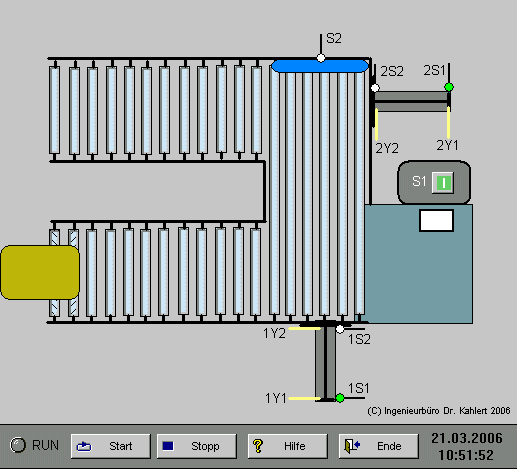Click the green 1S1 sensor indicator
This screenshot has width=517, height=469.
point(340,398)
